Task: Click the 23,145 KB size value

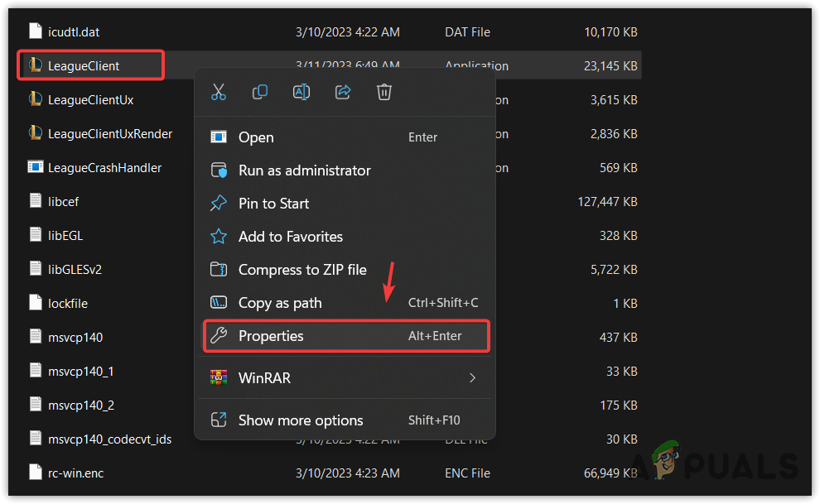Action: 610,66
